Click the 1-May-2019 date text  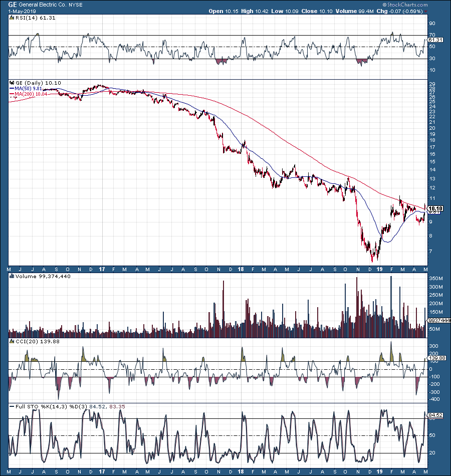click(x=22, y=11)
